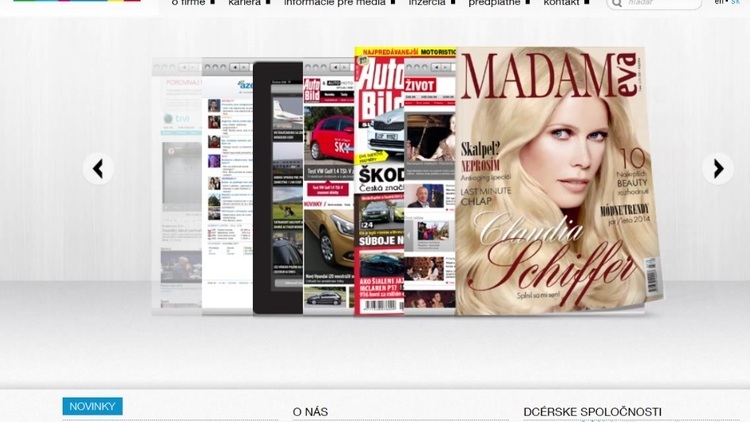Image resolution: width=750 pixels, height=422 pixels.
Task: Focus the 'hľadať' search field
Action: tap(654, 4)
